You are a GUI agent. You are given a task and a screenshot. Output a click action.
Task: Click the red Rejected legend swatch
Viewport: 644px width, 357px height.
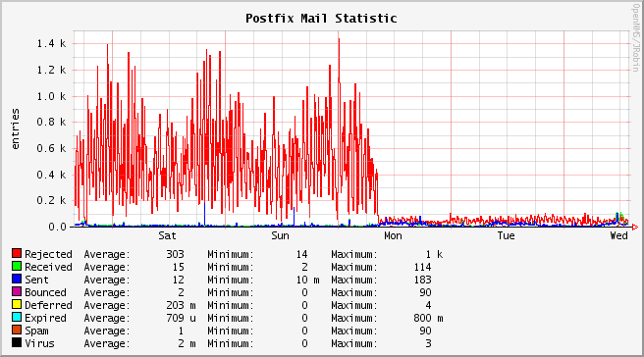coord(17,253)
